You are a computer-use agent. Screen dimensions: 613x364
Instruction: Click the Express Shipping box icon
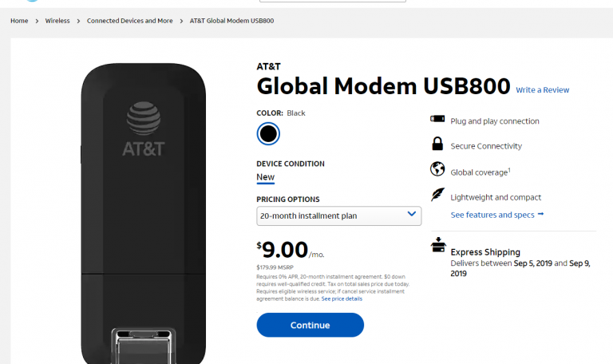coord(437,244)
